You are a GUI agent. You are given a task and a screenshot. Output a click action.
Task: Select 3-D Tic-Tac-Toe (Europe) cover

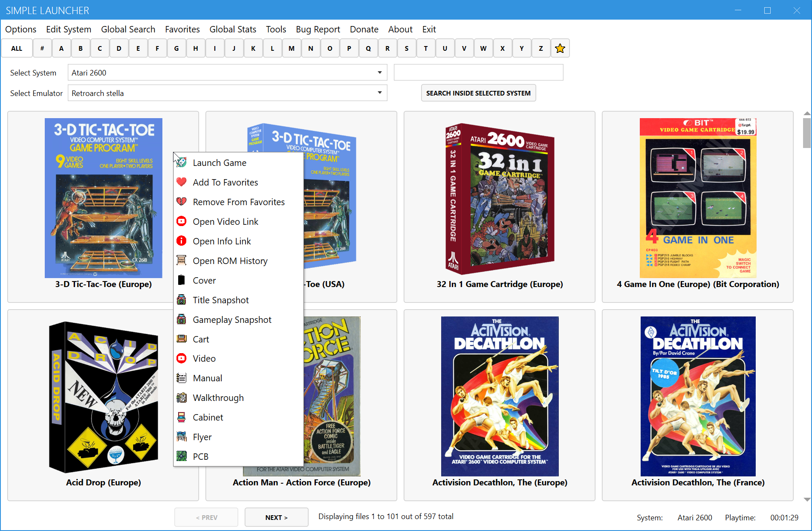[x=104, y=198]
